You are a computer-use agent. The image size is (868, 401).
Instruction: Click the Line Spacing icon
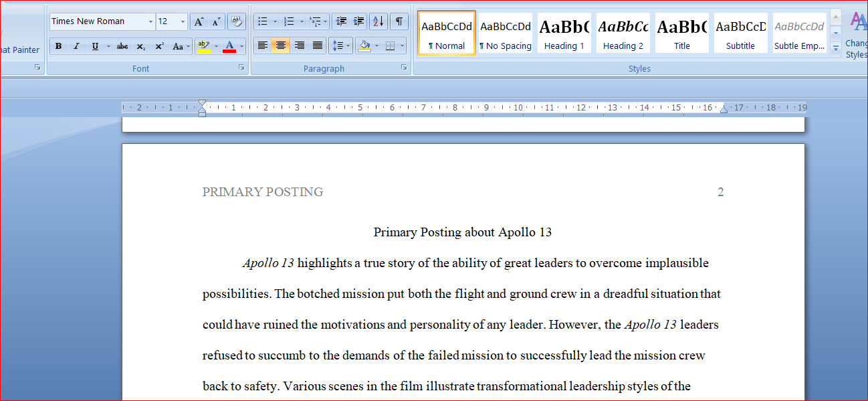341,46
